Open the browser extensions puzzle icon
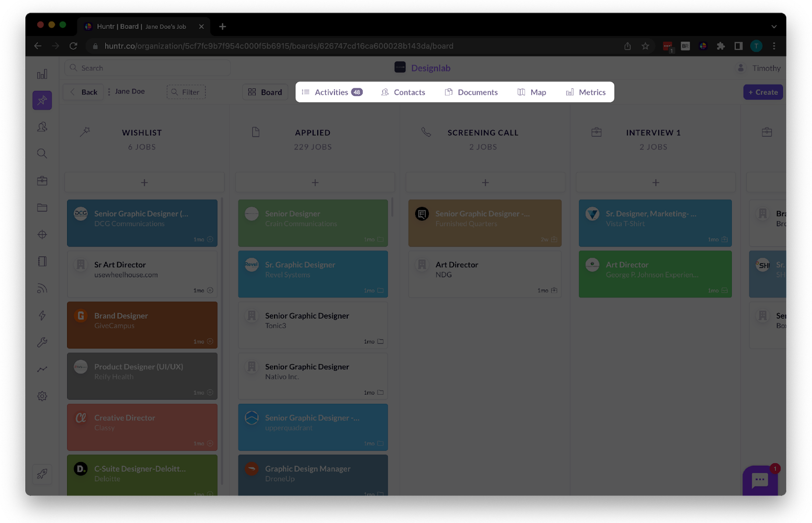This screenshot has width=812, height=523. [x=721, y=46]
